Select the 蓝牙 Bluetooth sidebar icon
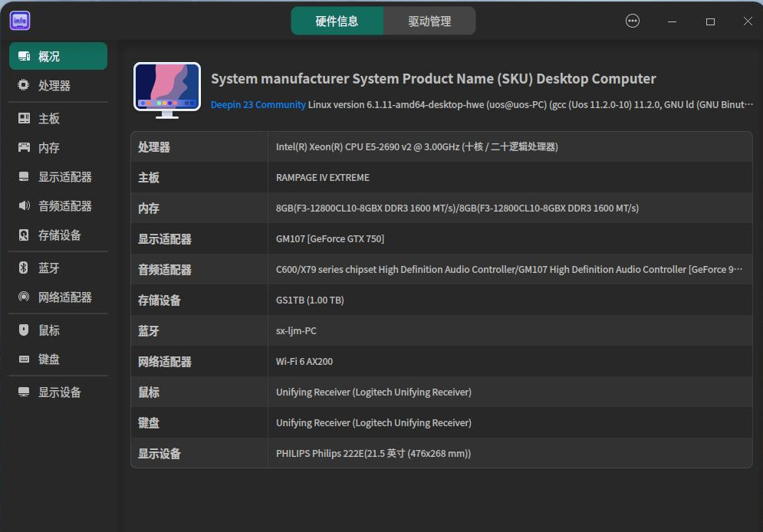The height and width of the screenshot is (532, 763). (x=24, y=268)
